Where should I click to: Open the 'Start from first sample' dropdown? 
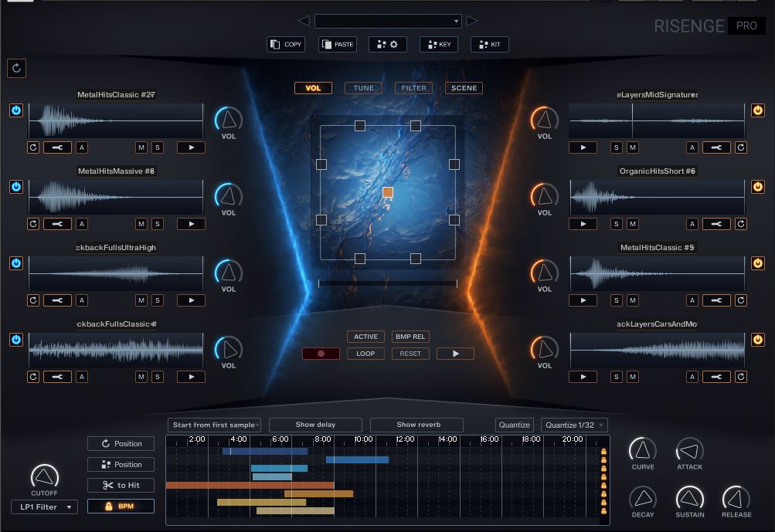pyautogui.click(x=215, y=425)
